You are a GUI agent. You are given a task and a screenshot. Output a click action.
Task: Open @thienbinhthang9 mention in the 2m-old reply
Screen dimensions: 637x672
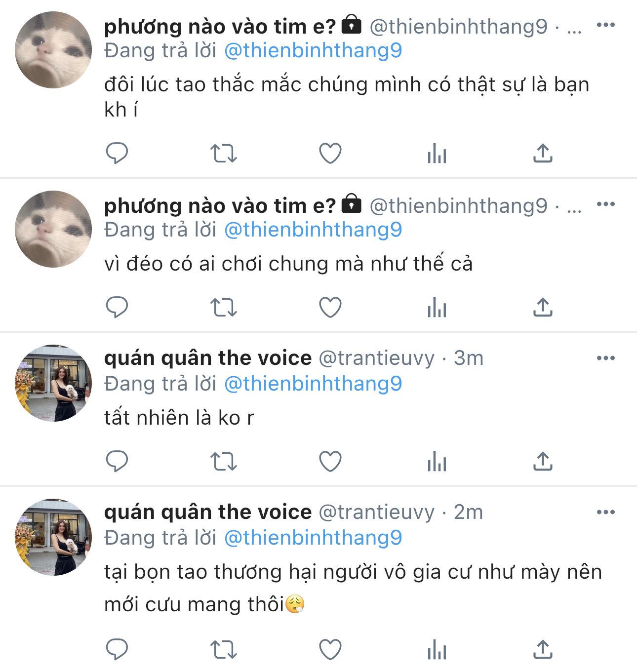[x=313, y=538]
